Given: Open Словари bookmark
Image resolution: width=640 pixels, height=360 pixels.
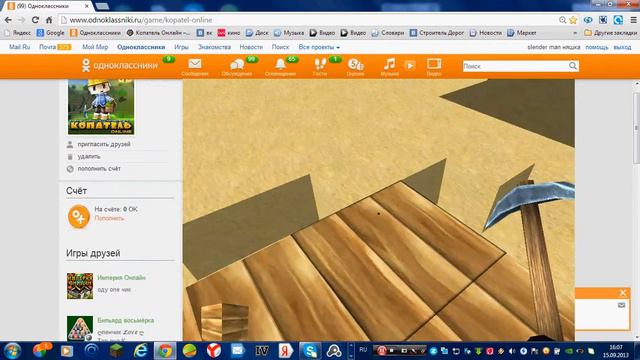Looking at the screenshot, I should click(x=388, y=33).
